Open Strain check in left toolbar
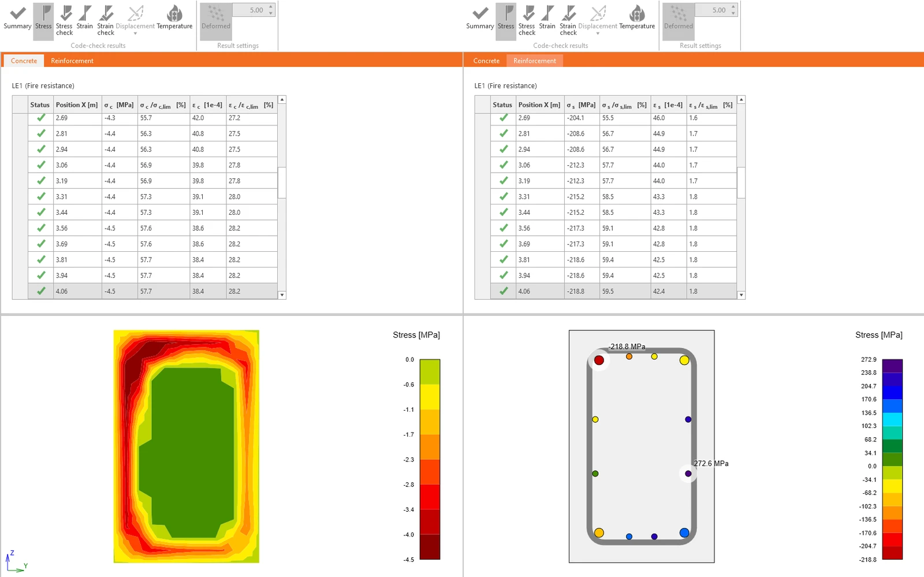924x577 pixels. pos(106,21)
